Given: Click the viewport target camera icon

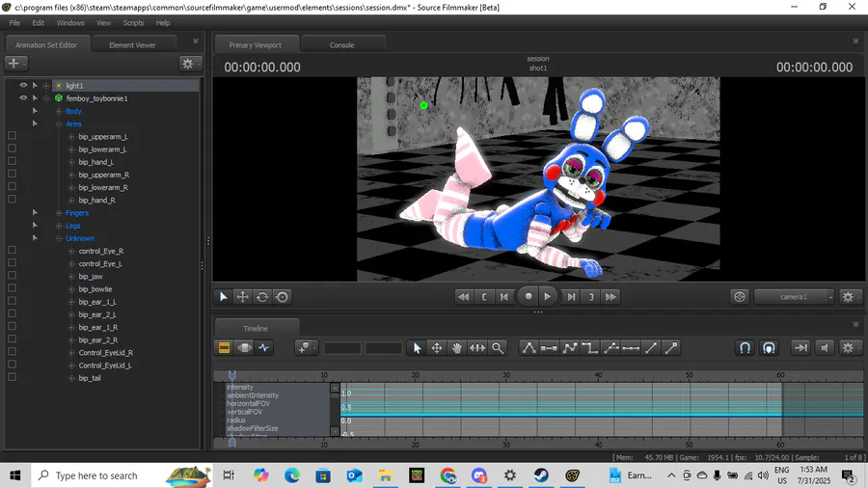Looking at the screenshot, I should click(740, 297).
